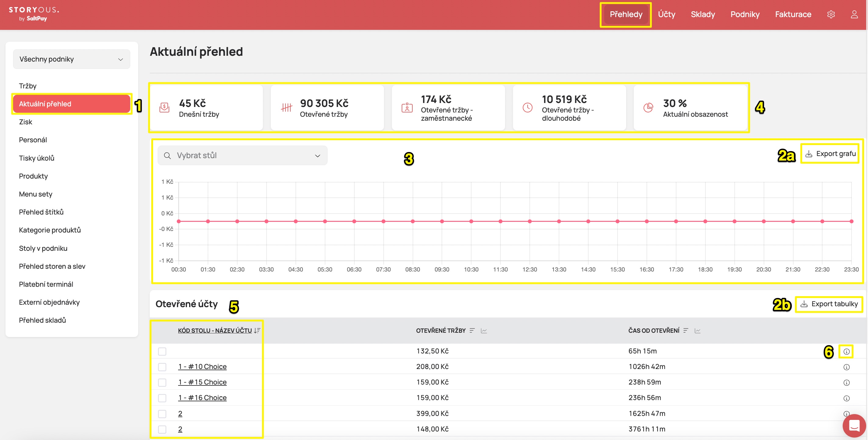The height and width of the screenshot is (440, 868).
Task: Select Kategorie produktů in the sidebar
Action: click(x=50, y=230)
